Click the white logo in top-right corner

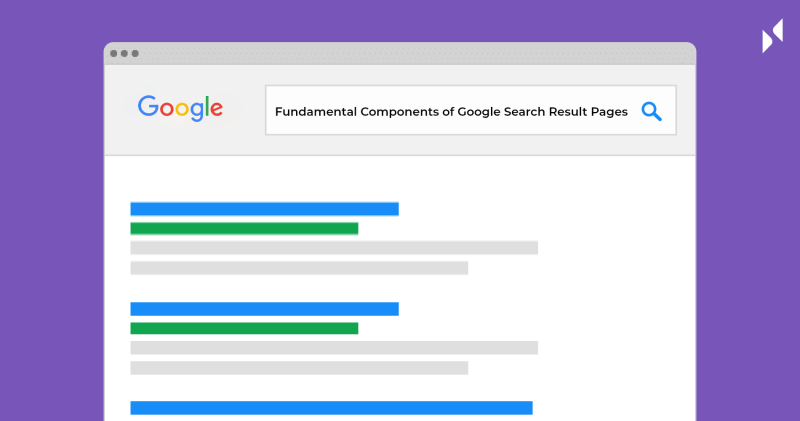point(772,36)
